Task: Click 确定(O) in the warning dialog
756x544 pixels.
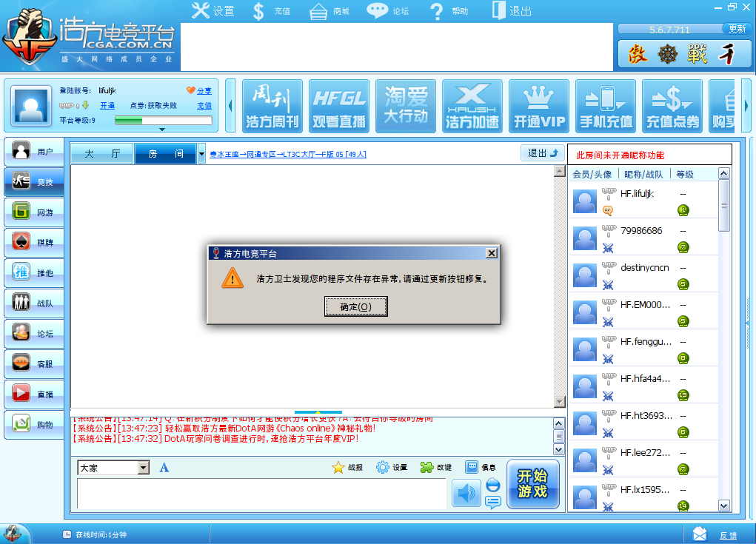Action: pos(356,306)
